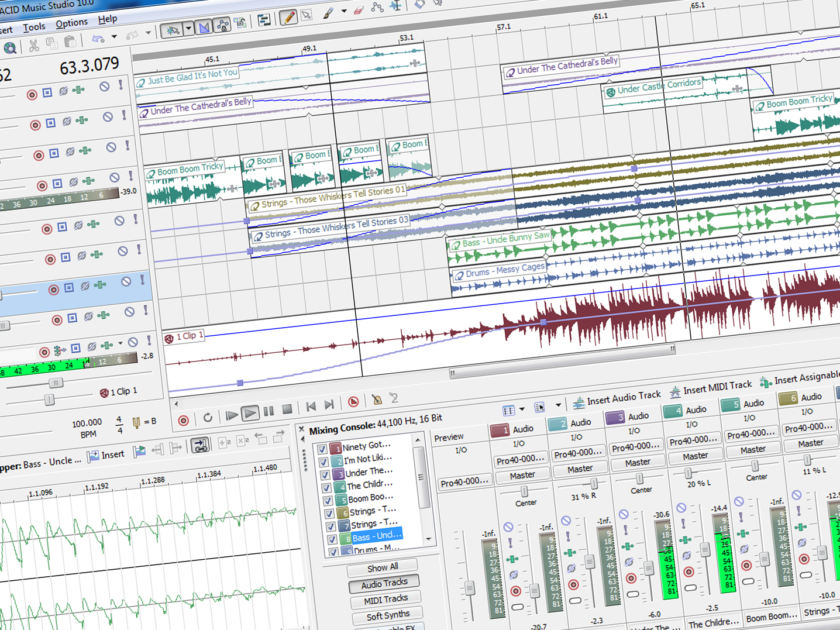This screenshot has width=840, height=630.
Task: Click the Chopper double selection icon
Action: click(243, 440)
